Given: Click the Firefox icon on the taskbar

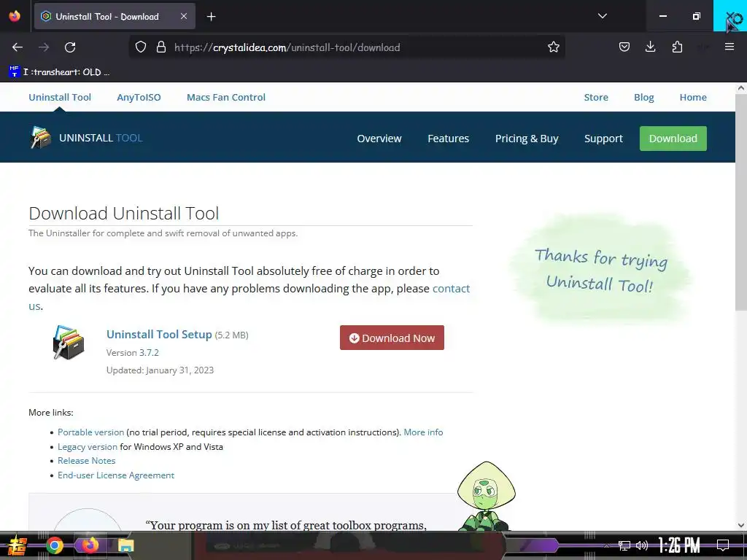Looking at the screenshot, I should pyautogui.click(x=90, y=545).
